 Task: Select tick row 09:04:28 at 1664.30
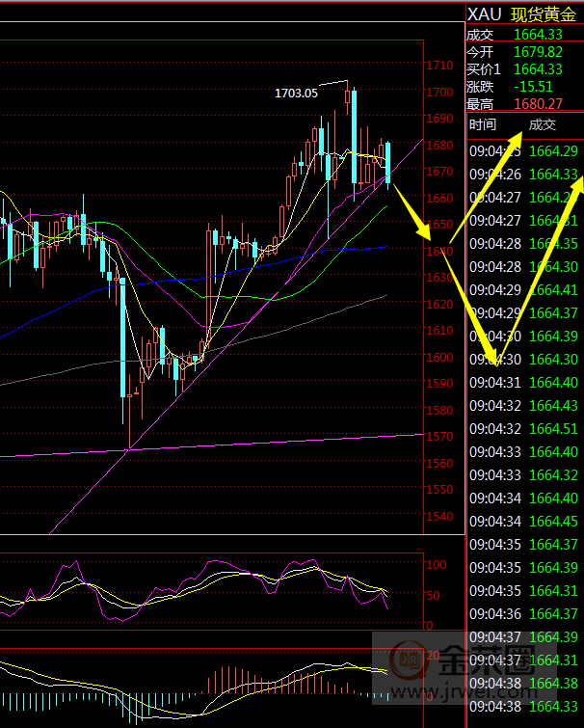click(524, 267)
